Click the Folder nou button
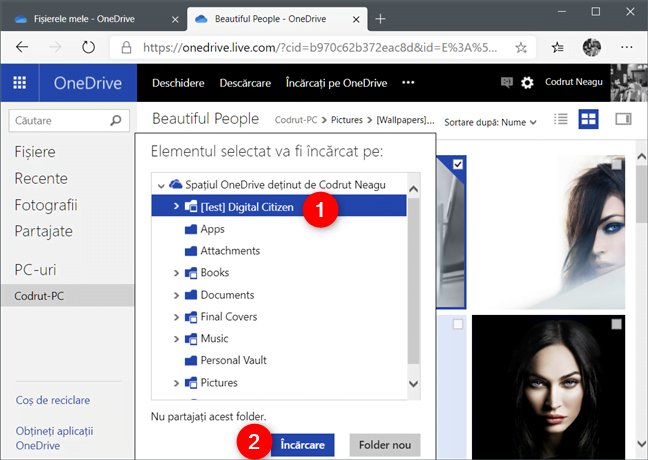 [x=385, y=445]
